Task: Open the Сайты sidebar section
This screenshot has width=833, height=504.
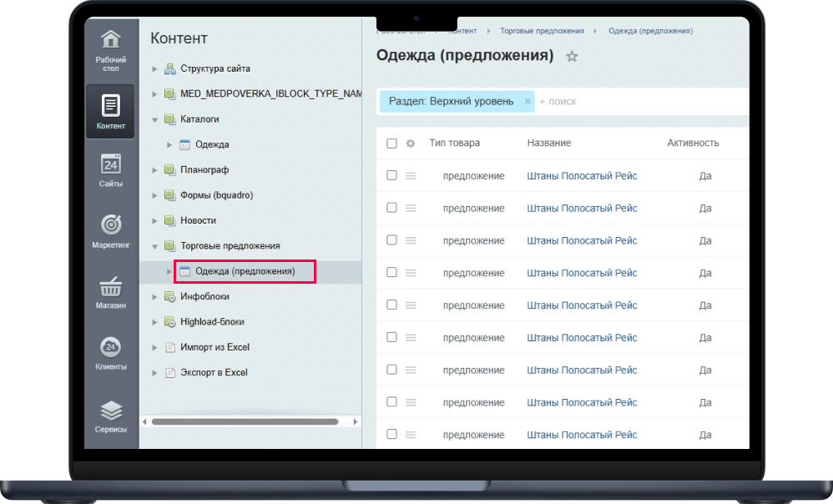Action: tap(110, 169)
